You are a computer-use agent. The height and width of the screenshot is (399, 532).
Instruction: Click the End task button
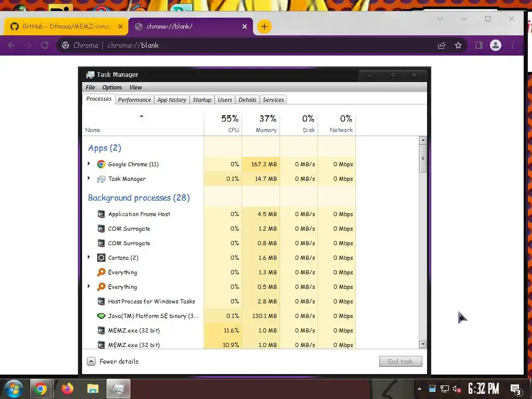(401, 362)
